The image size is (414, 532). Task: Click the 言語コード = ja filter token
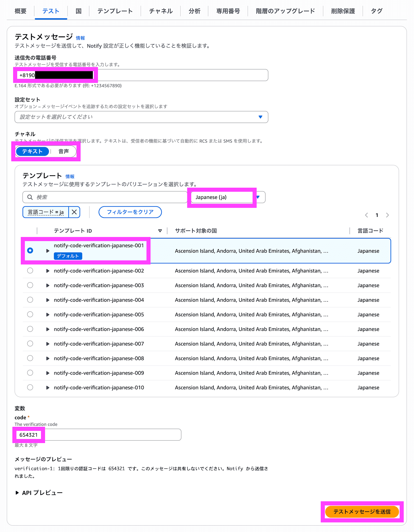click(x=46, y=212)
